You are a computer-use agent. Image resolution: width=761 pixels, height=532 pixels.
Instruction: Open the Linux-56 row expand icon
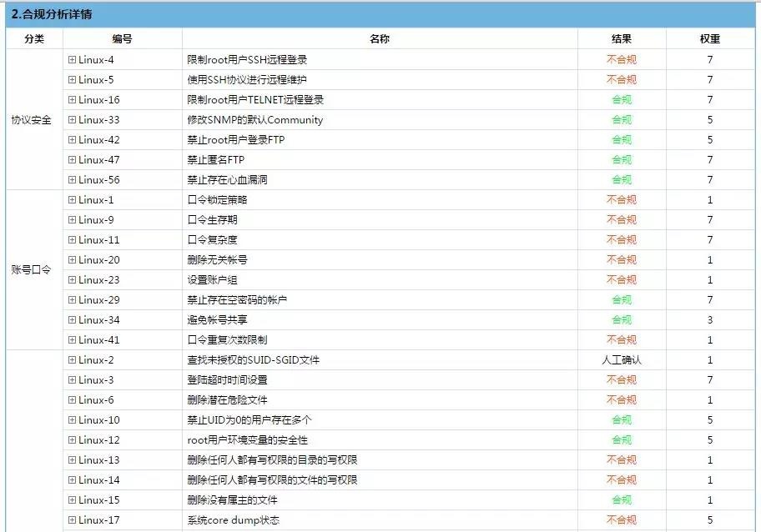[x=72, y=180]
